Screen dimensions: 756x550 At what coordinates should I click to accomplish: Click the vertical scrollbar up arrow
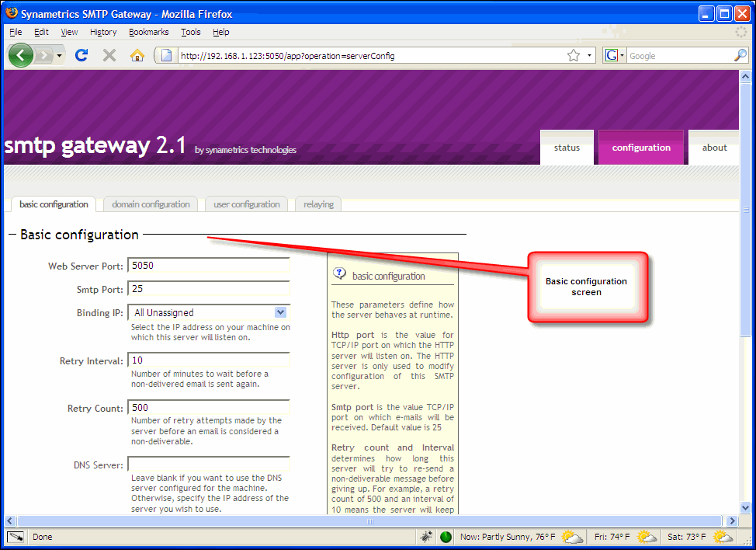[x=745, y=76]
